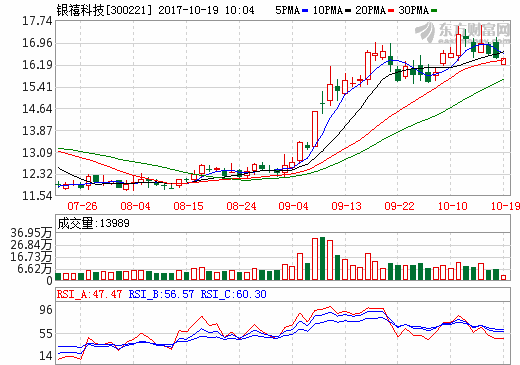Click the 08-04 date axis label

135,206
